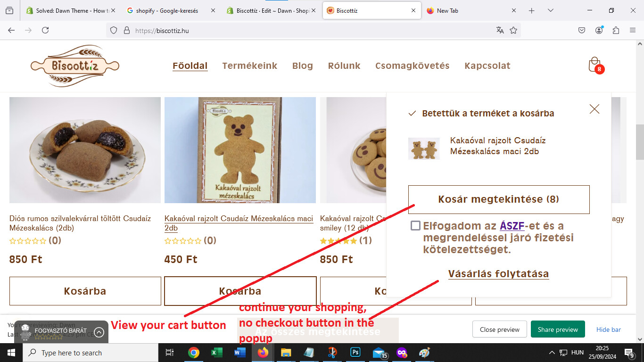This screenshot has width=644, height=362.
Task: Open Paint palette icon on taskbar
Action: (x=424, y=353)
